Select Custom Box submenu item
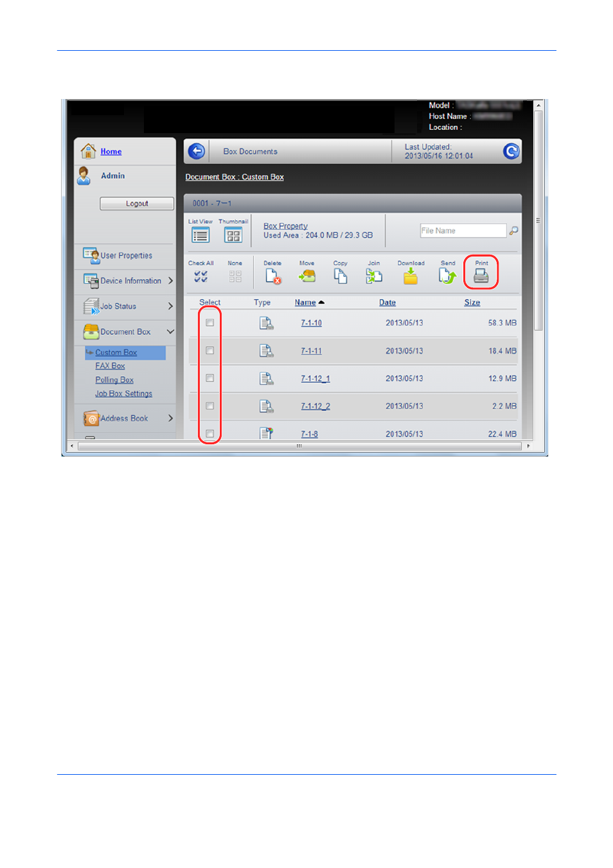The height and width of the screenshot is (868, 613). (116, 352)
